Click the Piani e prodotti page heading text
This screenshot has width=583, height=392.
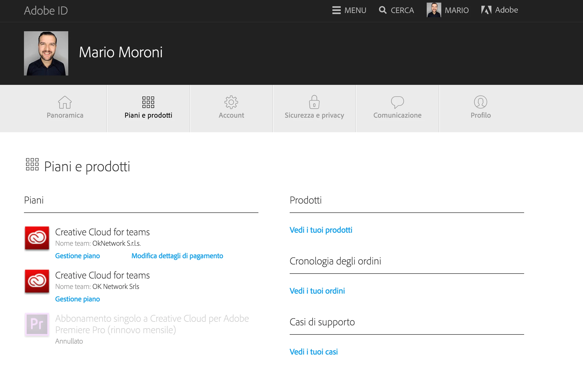pos(87,167)
